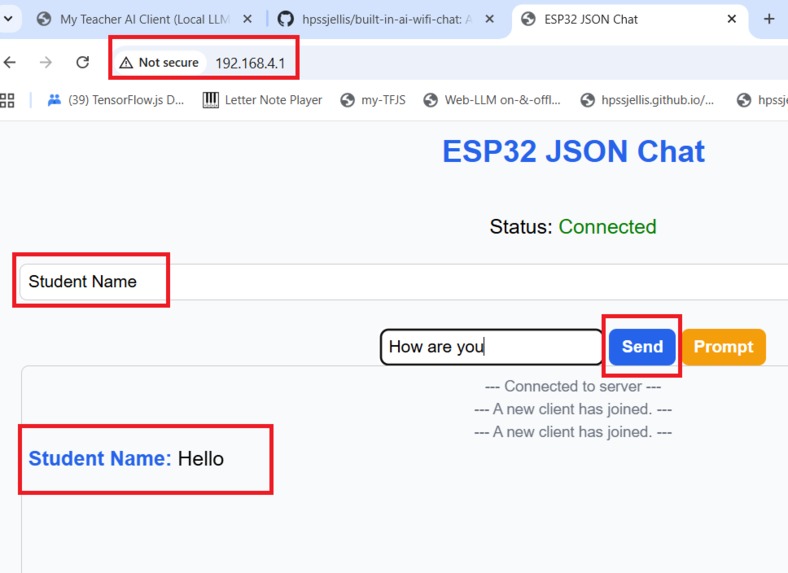Open Web-LLM on-&-offl... bookmark
This screenshot has height=573, width=788.
pos(492,100)
